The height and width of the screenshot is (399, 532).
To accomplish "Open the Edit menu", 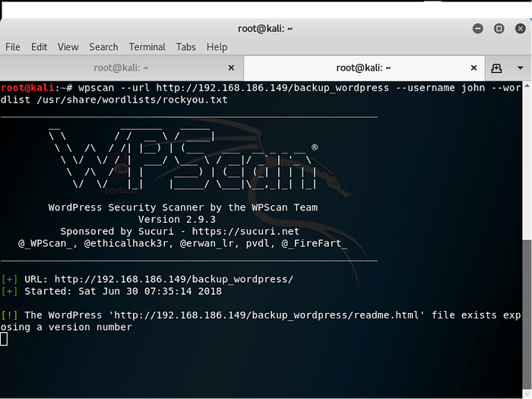I will tap(39, 47).
